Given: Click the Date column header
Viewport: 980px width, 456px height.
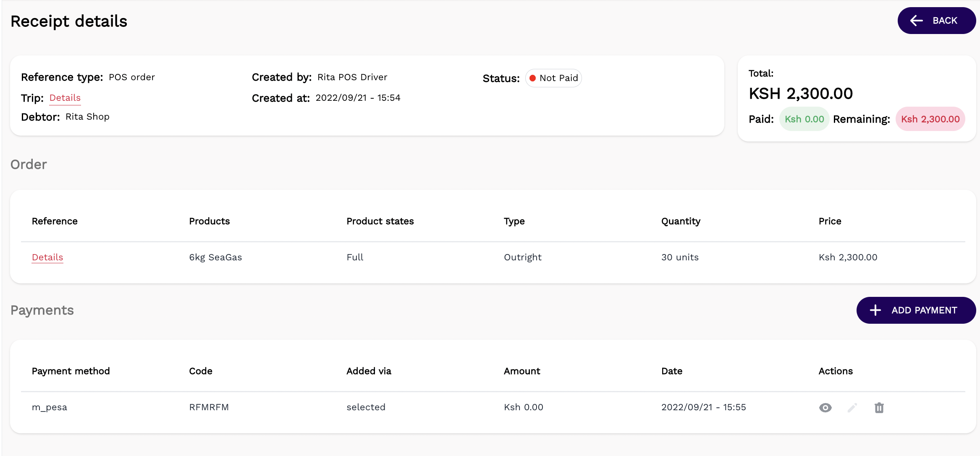Looking at the screenshot, I should tap(672, 371).
